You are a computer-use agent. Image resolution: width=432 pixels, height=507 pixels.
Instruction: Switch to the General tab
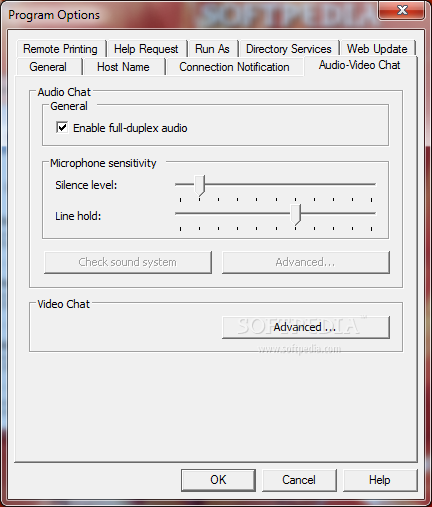pos(48,67)
